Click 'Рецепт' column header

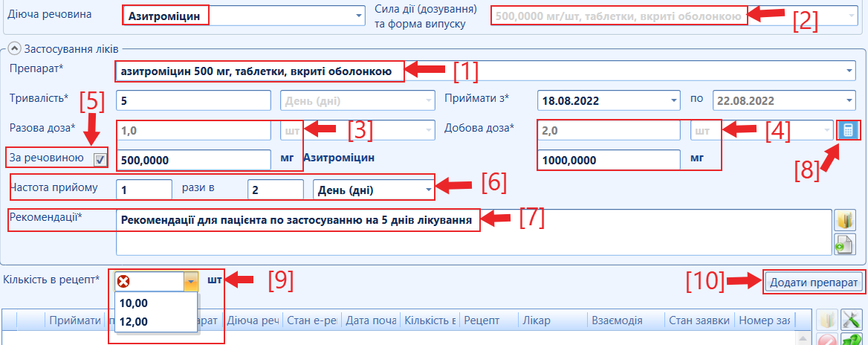point(489,320)
